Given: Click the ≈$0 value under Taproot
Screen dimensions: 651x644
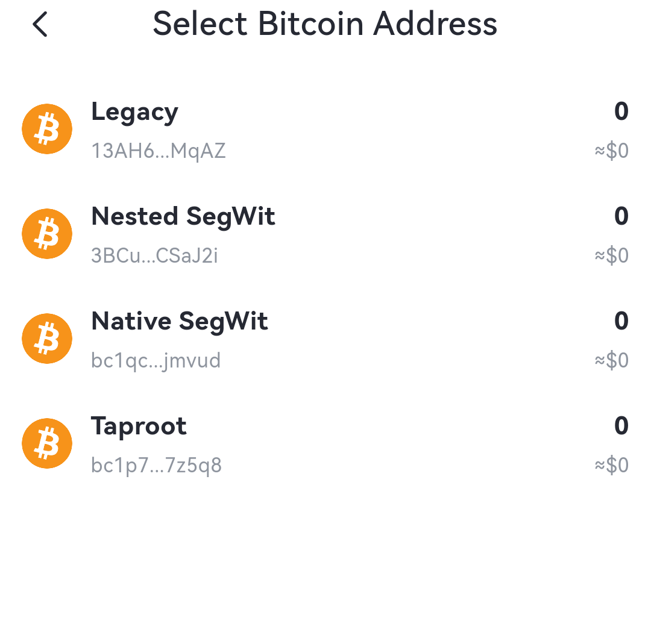Looking at the screenshot, I should pos(611,465).
